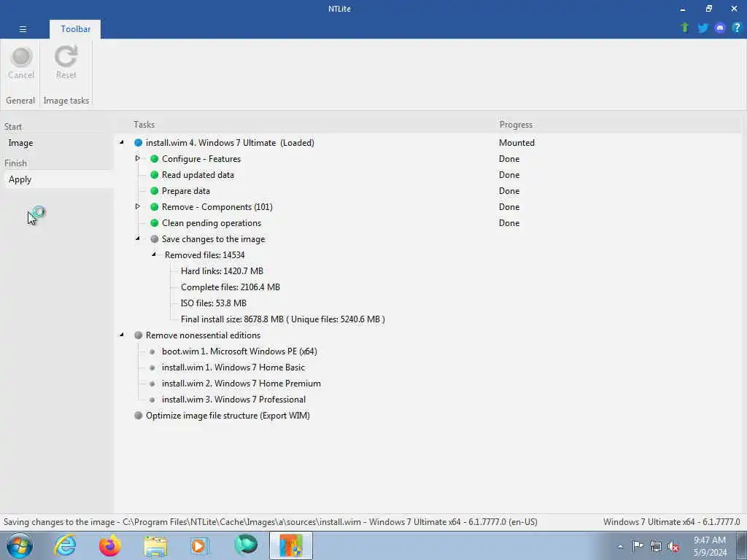Click the Progress column header
Screen dimensions: 747x560
click(x=516, y=124)
